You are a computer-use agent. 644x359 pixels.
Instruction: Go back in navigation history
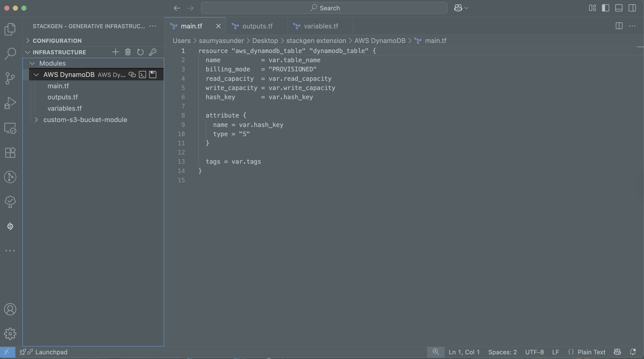point(177,8)
